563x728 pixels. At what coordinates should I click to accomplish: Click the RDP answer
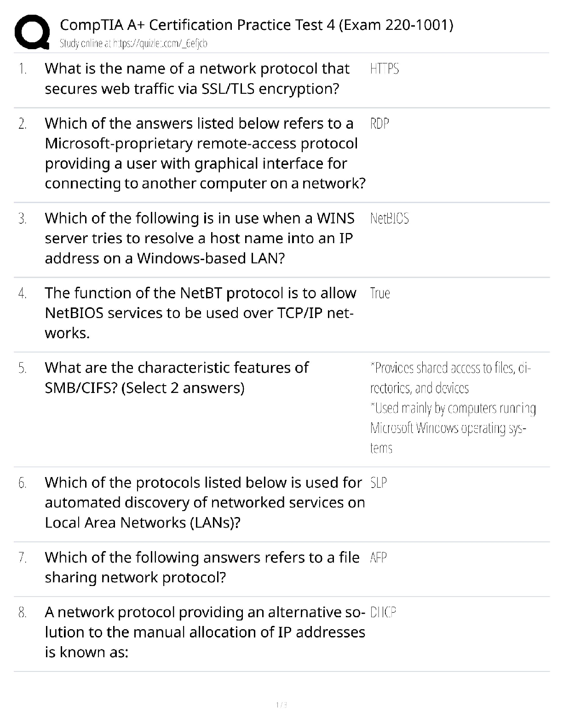pos(379,124)
